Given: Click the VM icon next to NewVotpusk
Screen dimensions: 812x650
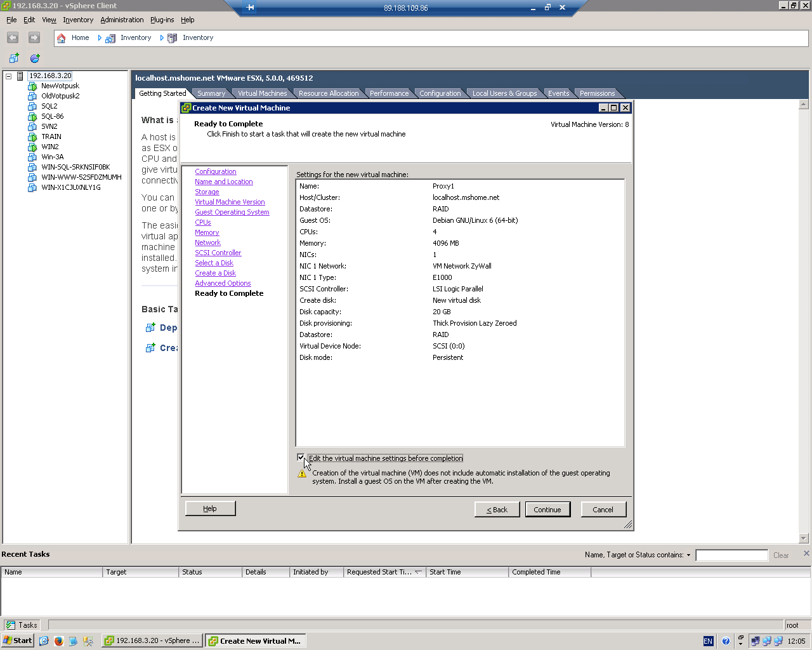Looking at the screenshot, I should point(32,86).
